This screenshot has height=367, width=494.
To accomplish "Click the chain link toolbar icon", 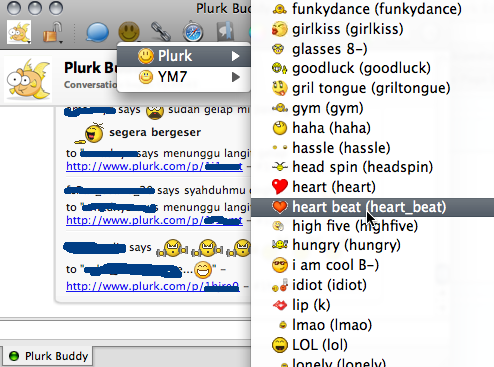I will (x=161, y=32).
